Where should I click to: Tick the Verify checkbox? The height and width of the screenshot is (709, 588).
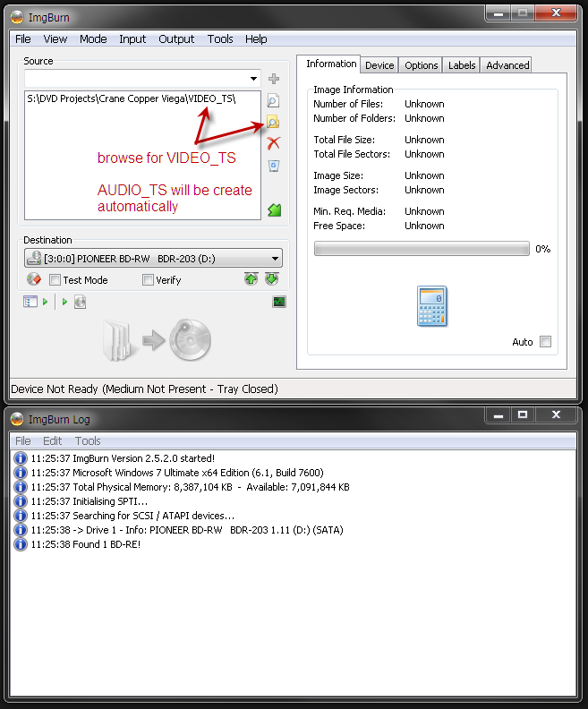pos(149,280)
